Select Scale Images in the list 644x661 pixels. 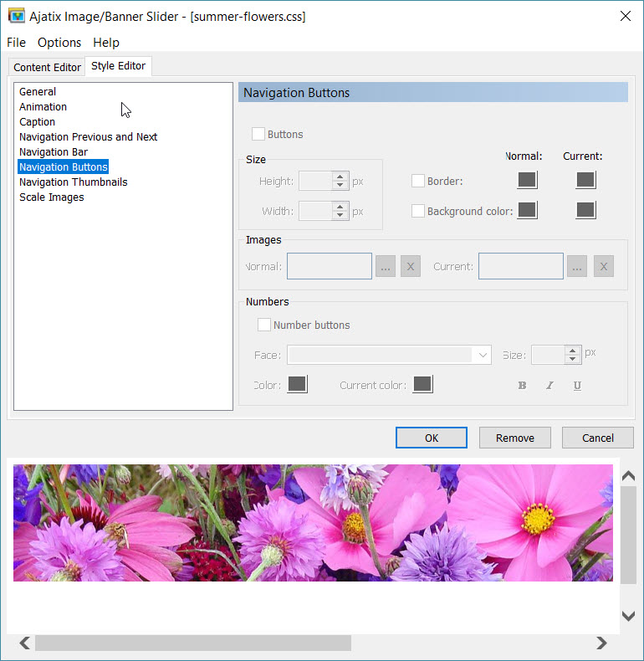[x=51, y=197]
